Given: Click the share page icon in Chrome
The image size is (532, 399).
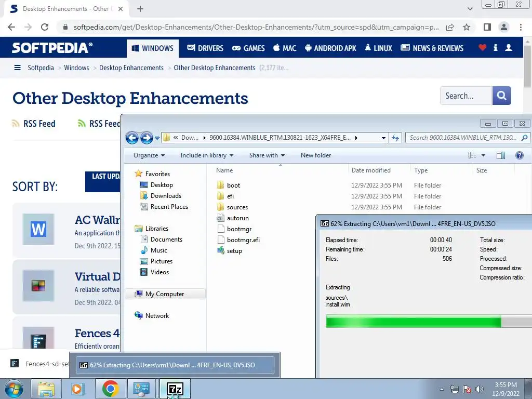Looking at the screenshot, I should click(450, 27).
